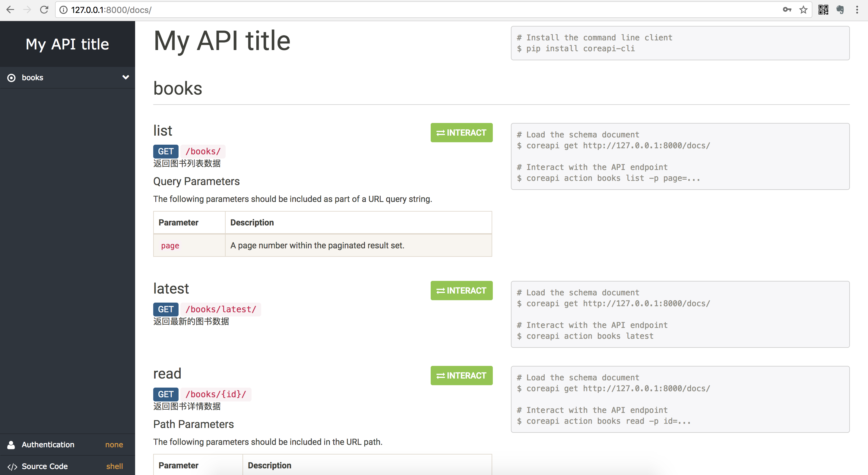Toggle the INTERACT button for read endpoint
Screen dimensions: 868x475
pyautogui.click(x=461, y=375)
